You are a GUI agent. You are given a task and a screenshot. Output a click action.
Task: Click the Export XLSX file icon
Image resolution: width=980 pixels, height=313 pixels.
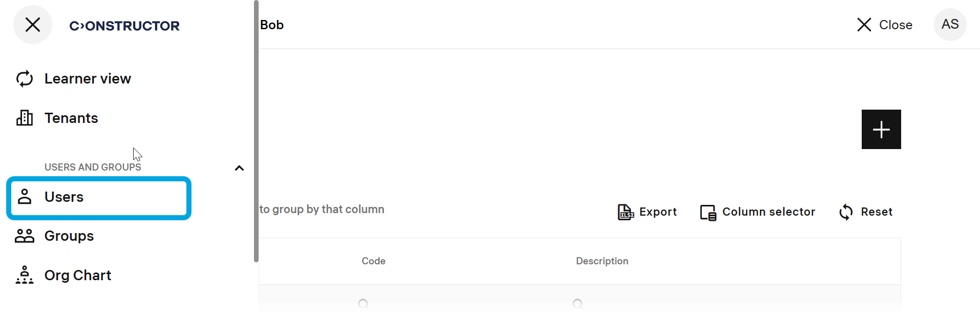coord(626,212)
